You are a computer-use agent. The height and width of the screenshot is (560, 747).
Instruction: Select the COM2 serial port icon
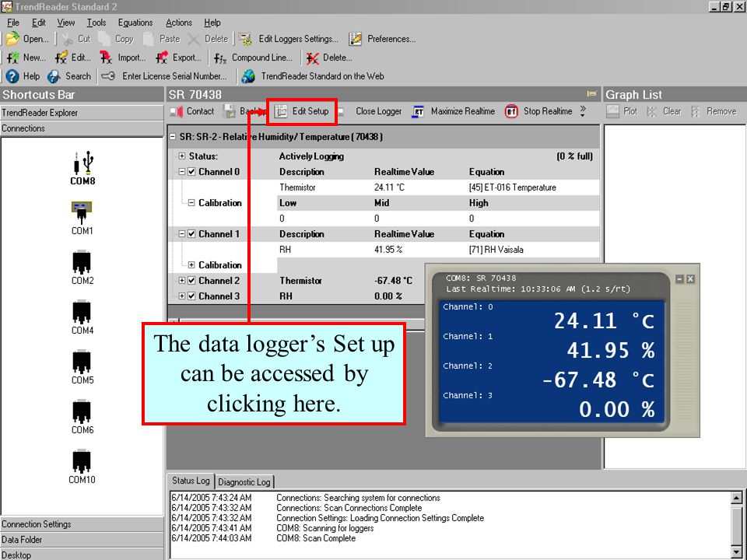(x=82, y=262)
